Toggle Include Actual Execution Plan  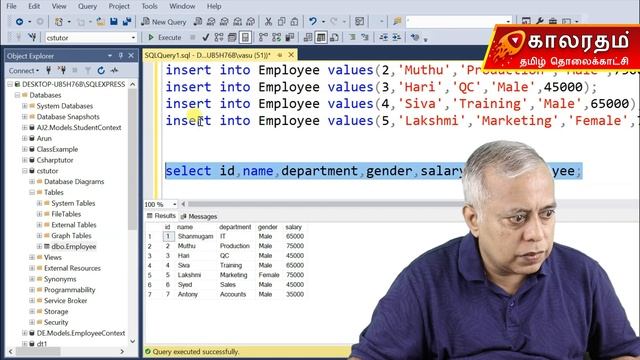click(x=263, y=38)
